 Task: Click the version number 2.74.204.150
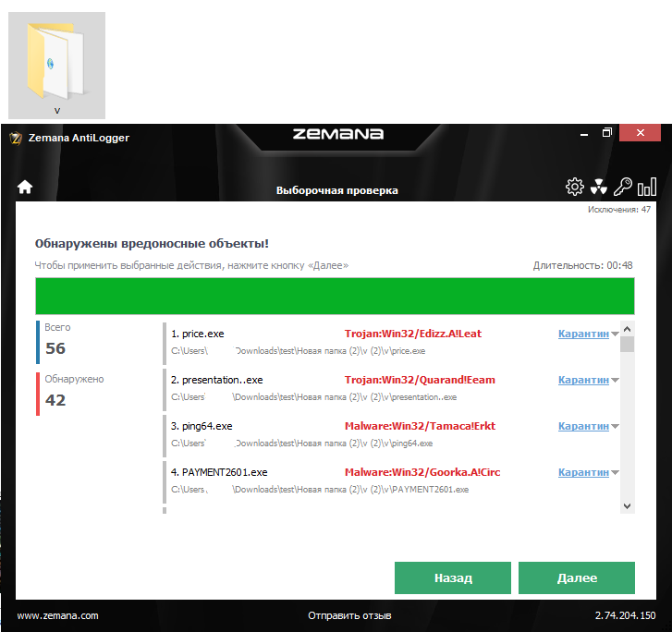click(625, 615)
